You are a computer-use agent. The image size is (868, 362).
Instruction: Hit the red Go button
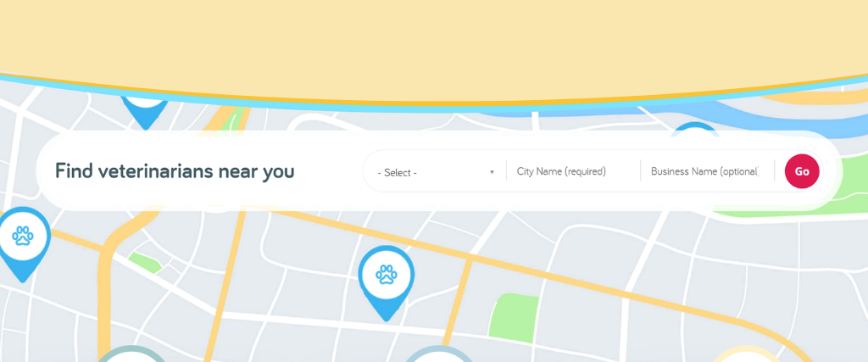802,171
